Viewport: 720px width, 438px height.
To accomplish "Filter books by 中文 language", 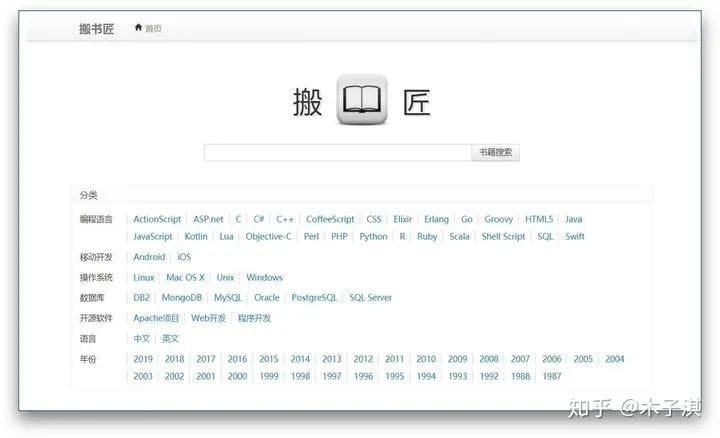I will (141, 338).
